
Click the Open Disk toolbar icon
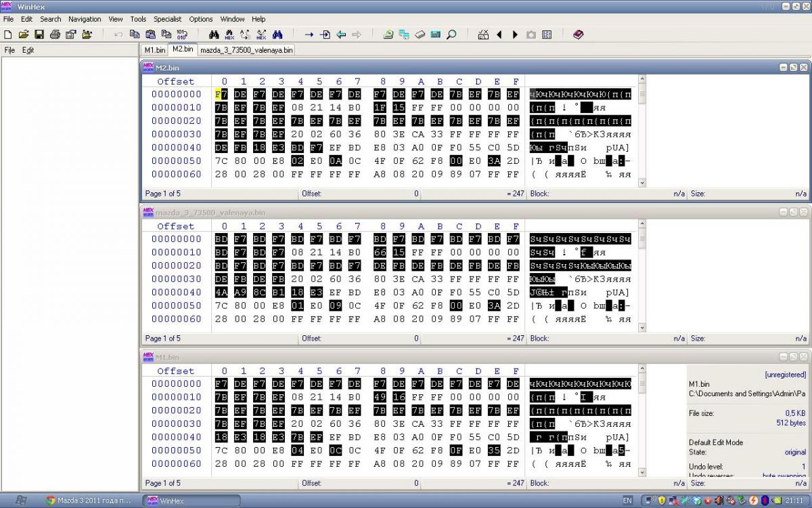[x=388, y=34]
